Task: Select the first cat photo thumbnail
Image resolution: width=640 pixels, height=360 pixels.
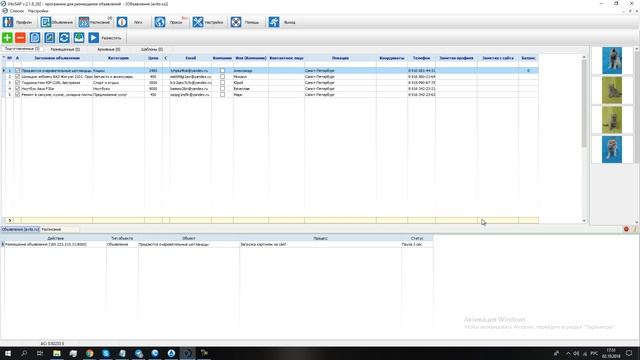Action: (612, 60)
